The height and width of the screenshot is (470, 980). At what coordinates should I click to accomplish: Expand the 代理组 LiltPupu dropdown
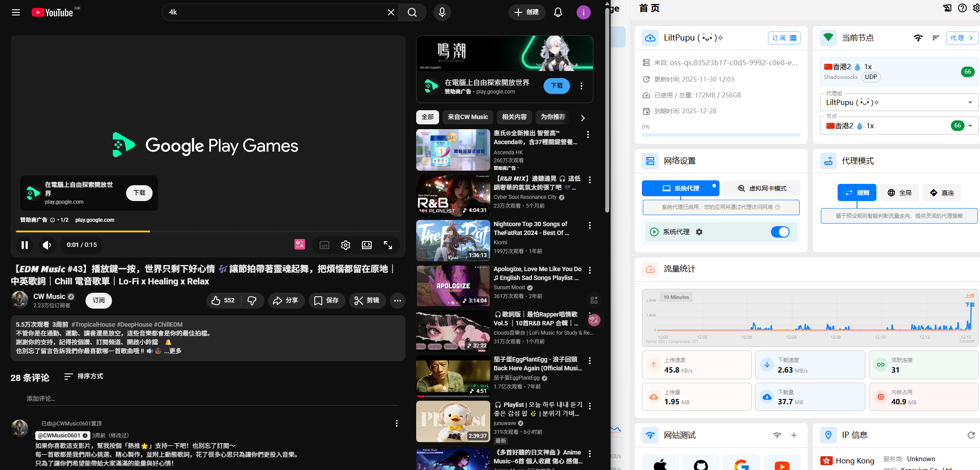pyautogui.click(x=970, y=102)
